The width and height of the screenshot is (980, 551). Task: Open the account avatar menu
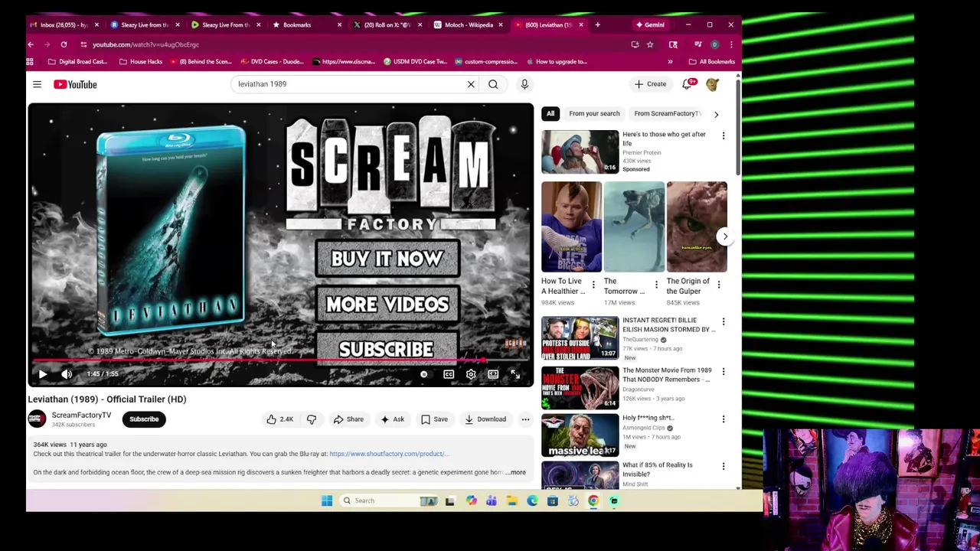(712, 84)
